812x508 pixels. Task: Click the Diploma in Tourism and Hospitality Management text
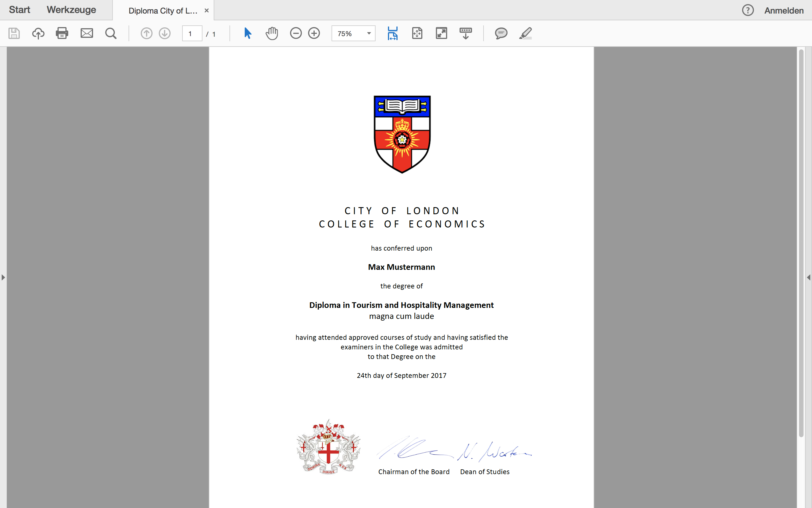click(x=401, y=305)
